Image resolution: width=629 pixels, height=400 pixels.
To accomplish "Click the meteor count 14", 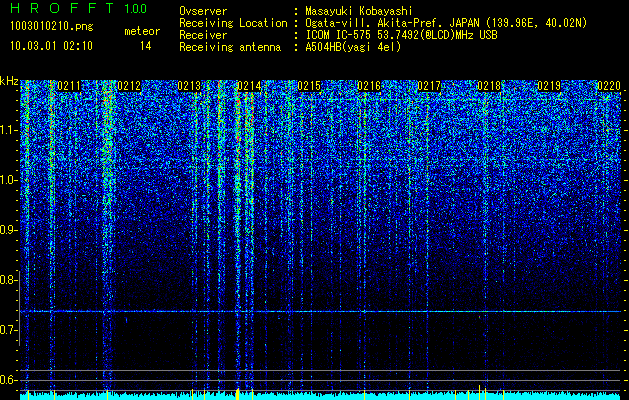I will pos(146,46).
